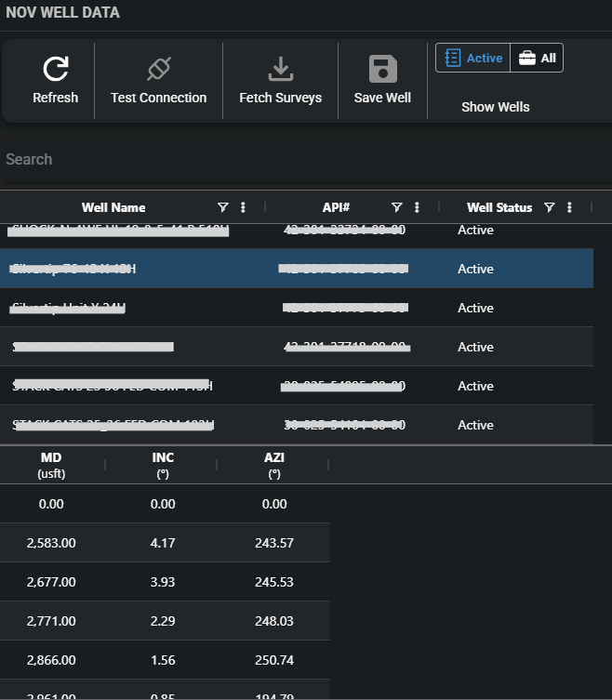The width and height of the screenshot is (612, 700).
Task: Open Well Name column options menu
Action: (x=243, y=207)
